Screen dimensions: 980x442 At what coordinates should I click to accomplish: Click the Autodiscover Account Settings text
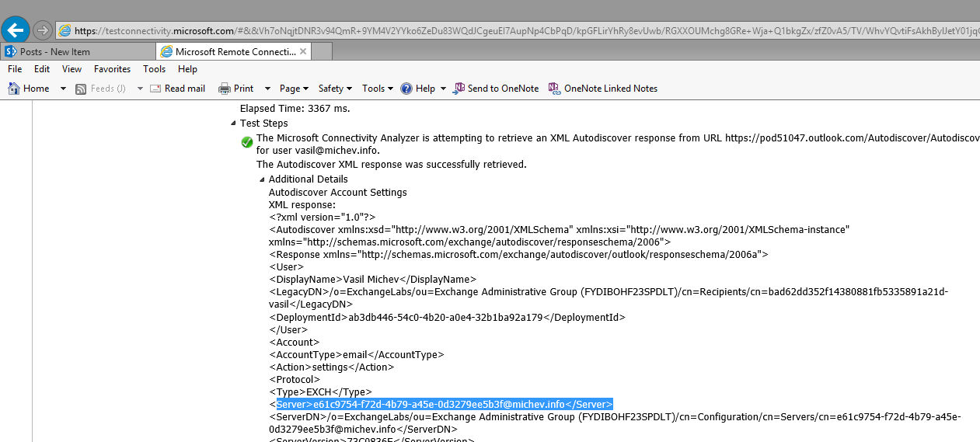tap(337, 192)
